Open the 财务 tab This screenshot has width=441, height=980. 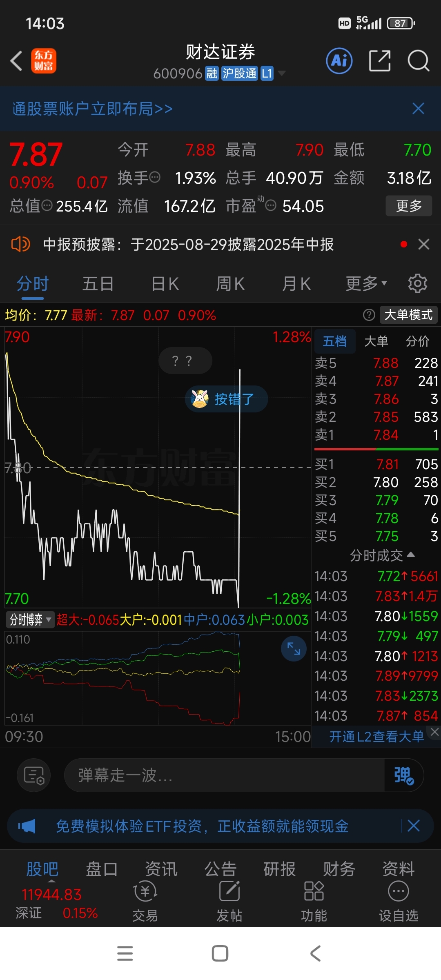point(339,869)
